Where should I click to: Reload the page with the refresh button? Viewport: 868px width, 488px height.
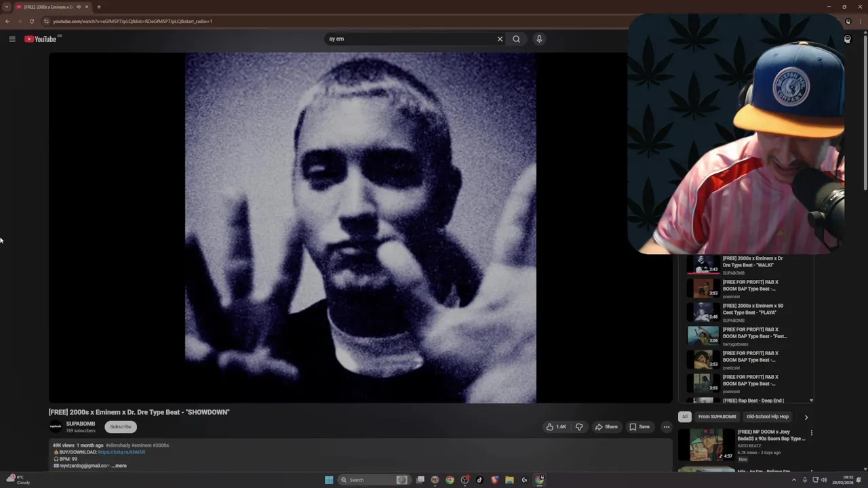pyautogui.click(x=31, y=21)
